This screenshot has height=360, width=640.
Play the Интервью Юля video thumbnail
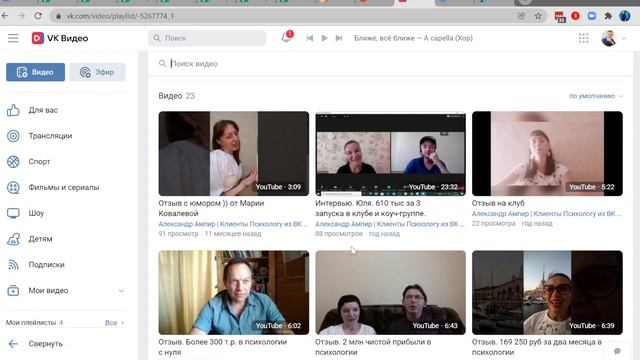pyautogui.click(x=390, y=153)
